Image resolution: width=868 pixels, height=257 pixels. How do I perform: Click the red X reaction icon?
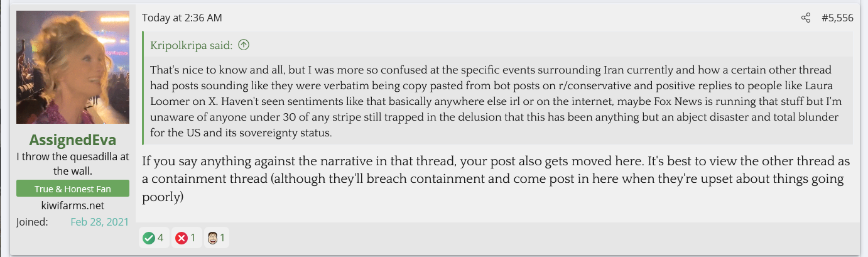click(182, 238)
